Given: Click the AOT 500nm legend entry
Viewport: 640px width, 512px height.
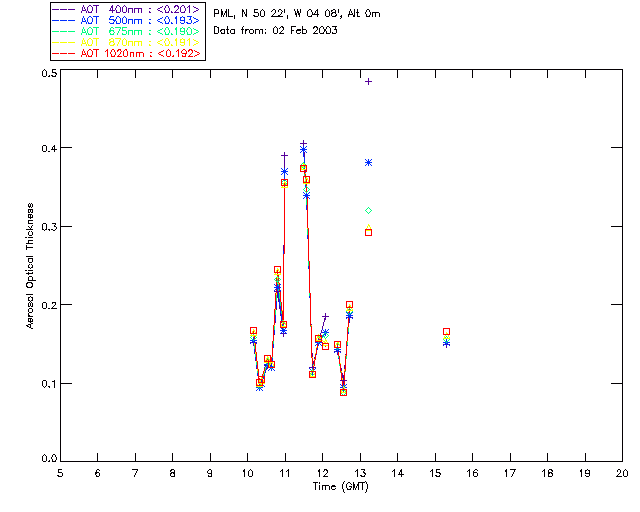Looking at the screenshot, I should [126, 20].
